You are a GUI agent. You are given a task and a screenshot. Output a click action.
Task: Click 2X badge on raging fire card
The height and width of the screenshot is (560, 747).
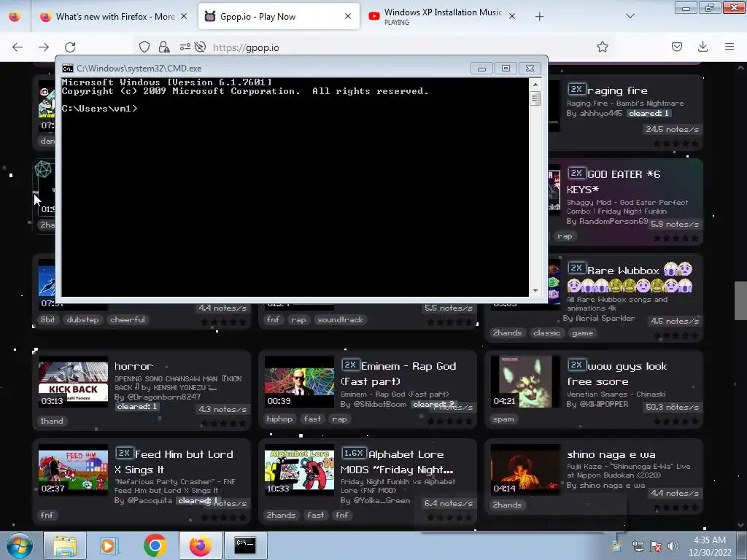point(576,89)
